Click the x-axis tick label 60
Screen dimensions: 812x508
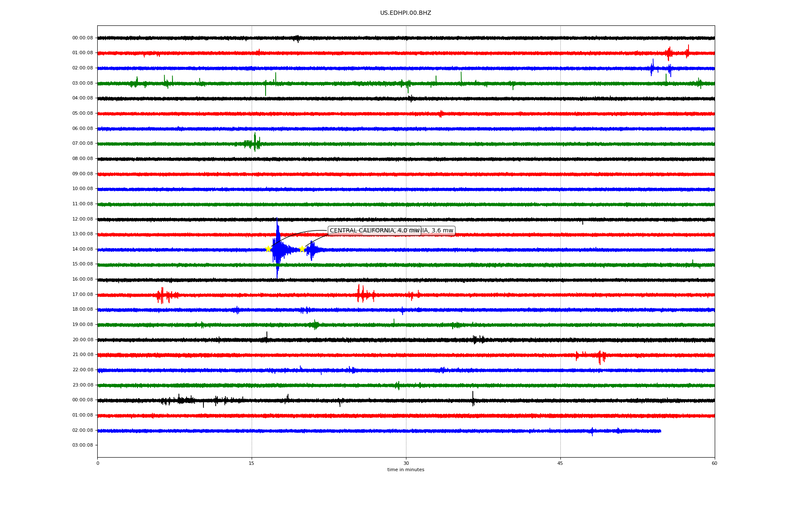click(714, 464)
